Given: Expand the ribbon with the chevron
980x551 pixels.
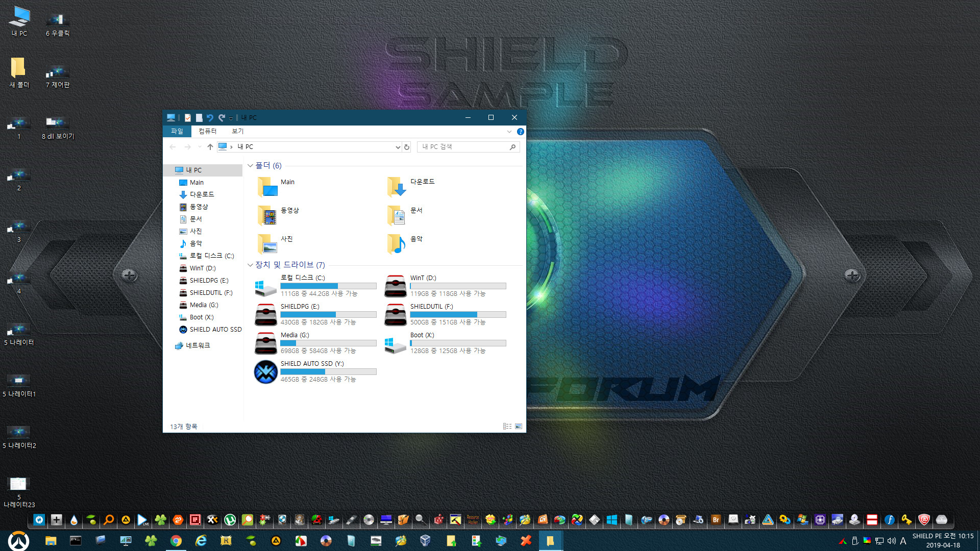Looking at the screenshot, I should 509,132.
